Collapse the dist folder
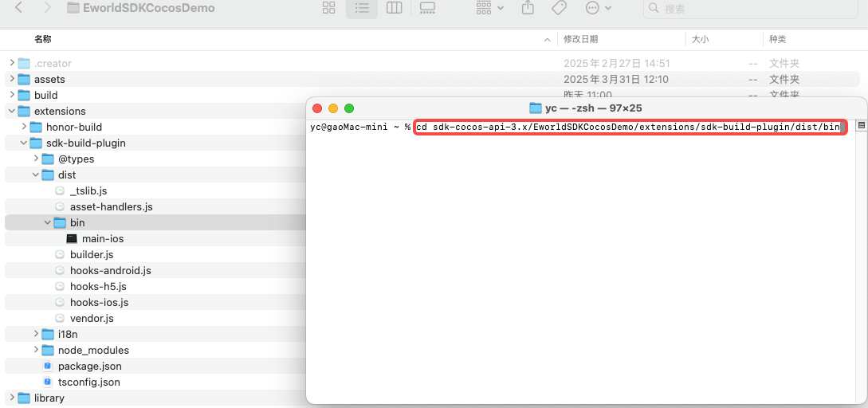Screen dimensions: 868x408 tap(37, 175)
